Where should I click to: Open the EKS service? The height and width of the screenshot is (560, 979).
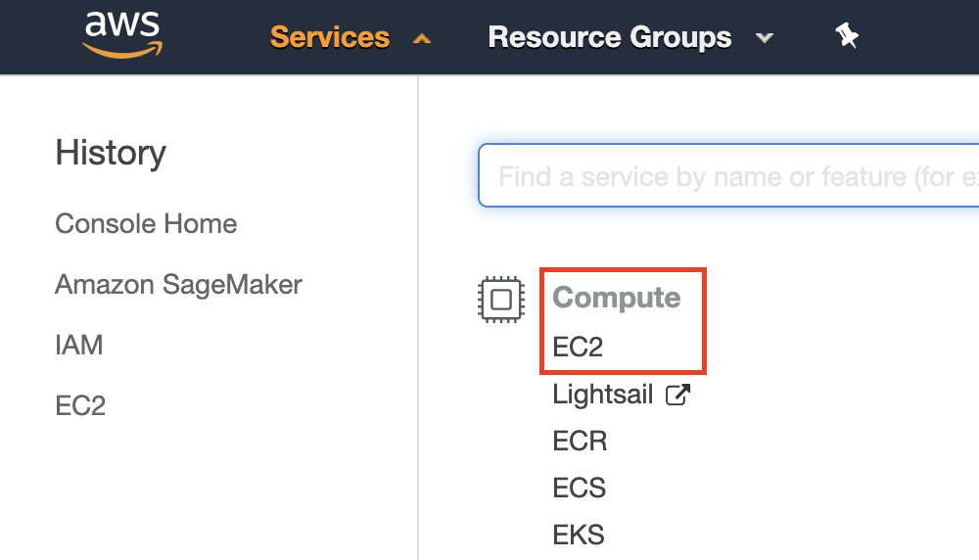pos(579,535)
